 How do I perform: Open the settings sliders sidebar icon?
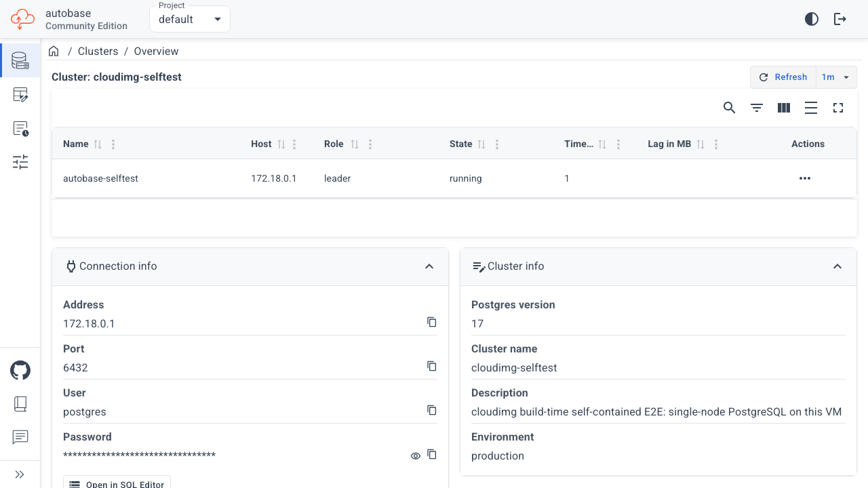pos(20,162)
